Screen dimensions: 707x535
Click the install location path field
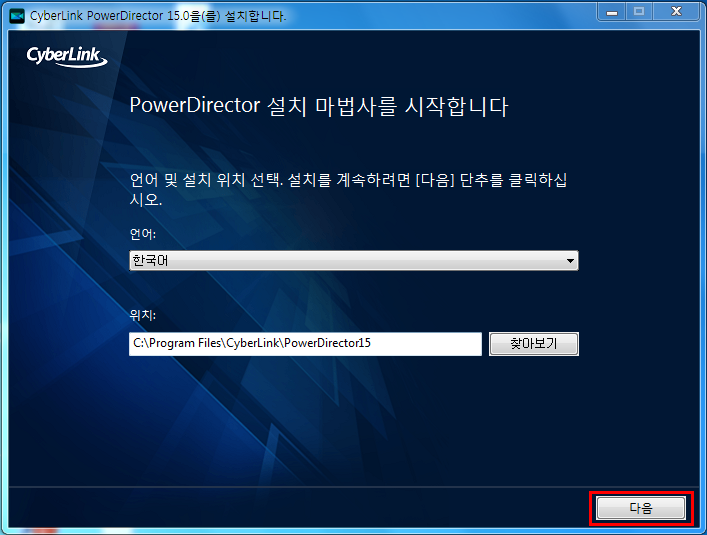pyautogui.click(x=305, y=344)
